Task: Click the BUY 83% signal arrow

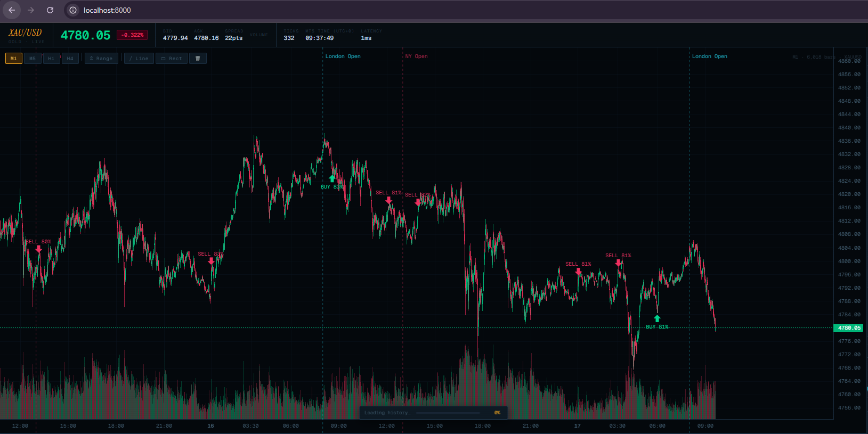Action: [332, 178]
